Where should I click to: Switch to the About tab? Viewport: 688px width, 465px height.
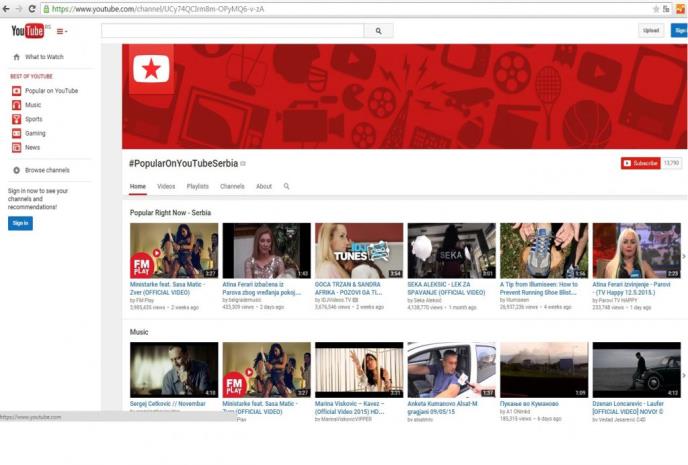coord(263,186)
